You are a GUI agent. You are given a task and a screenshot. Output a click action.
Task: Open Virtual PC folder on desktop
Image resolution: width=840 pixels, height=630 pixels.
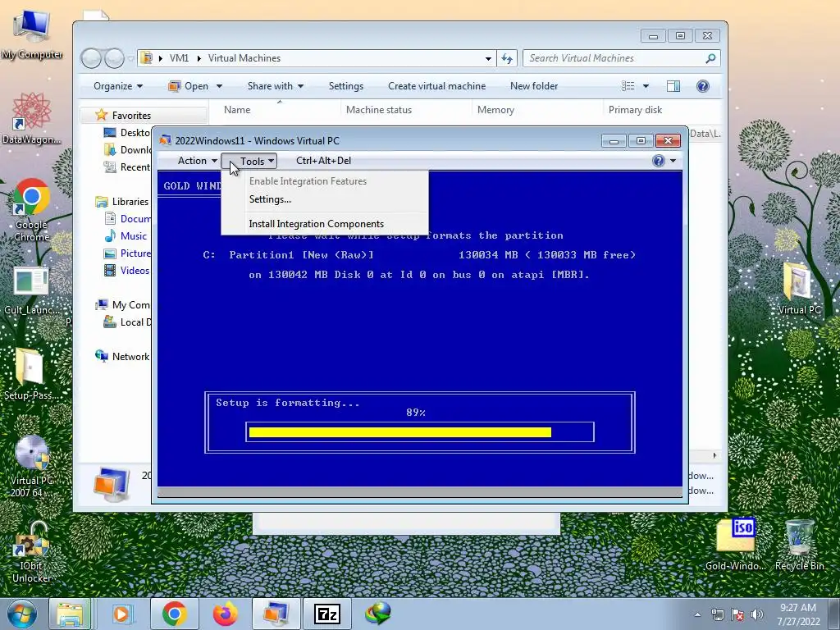(x=799, y=288)
